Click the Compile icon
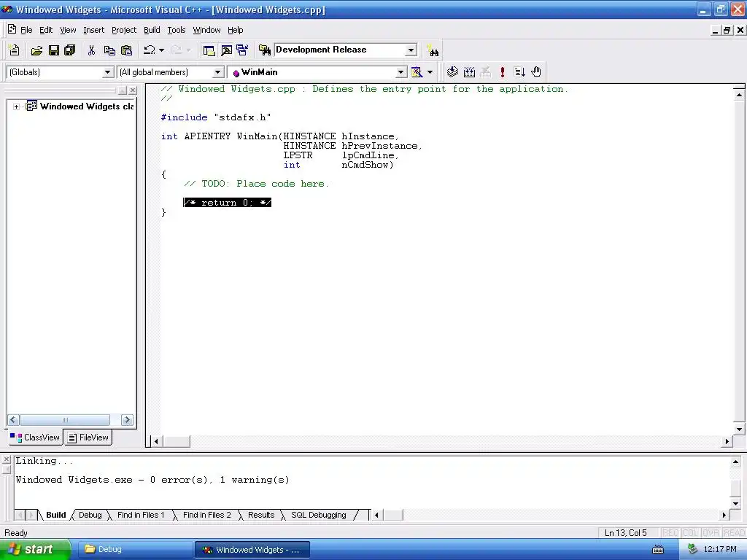Screen dimensions: 747x560 pyautogui.click(x=452, y=72)
